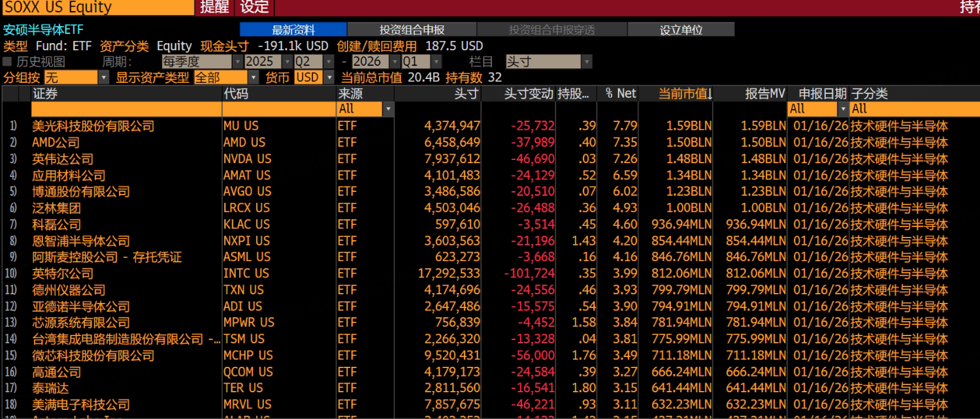This screenshot has width=980, height=419.
Task: Open the 每季度 period dropdown
Action: pos(202,61)
